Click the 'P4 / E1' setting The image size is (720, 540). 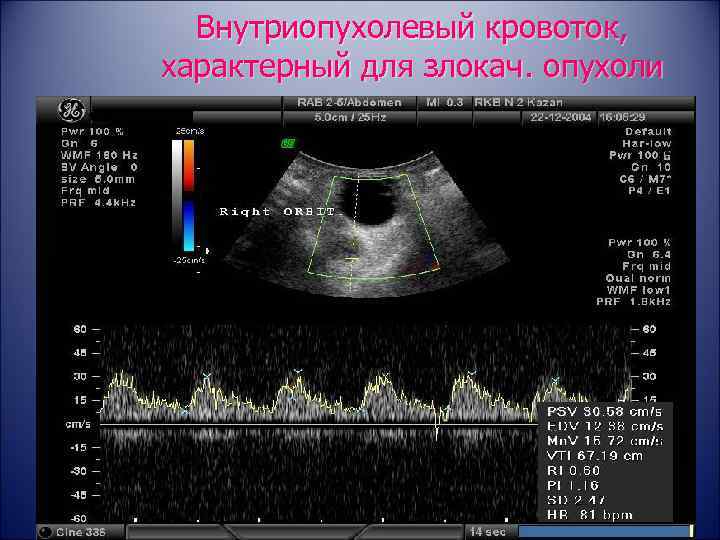[649, 191]
